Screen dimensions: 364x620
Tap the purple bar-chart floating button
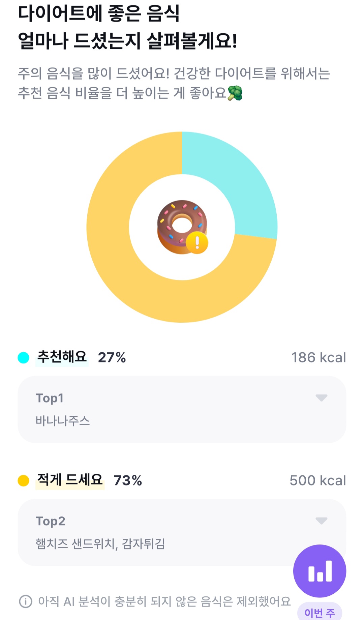click(320, 571)
